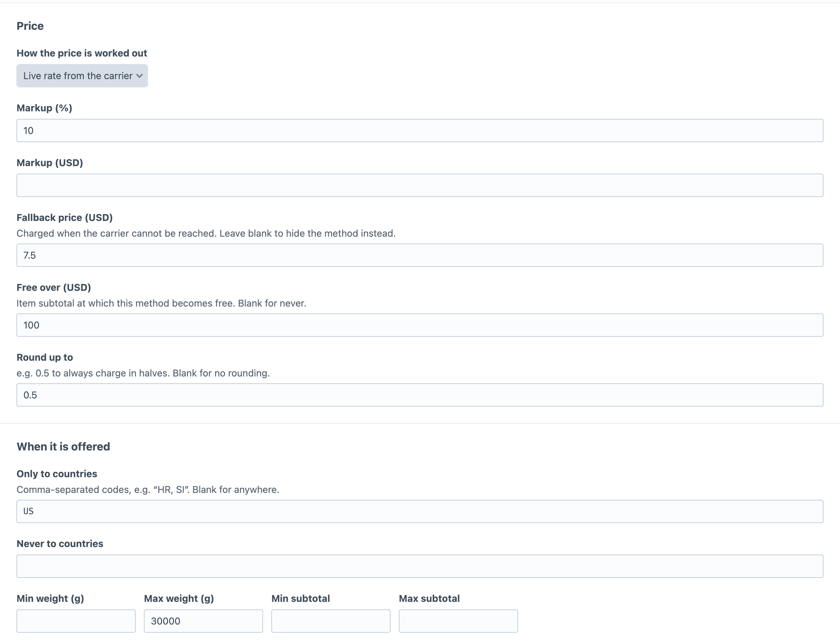Screen dimensions: 840x644
Task: Click the 'Free over (USD)' label
Action: pyautogui.click(x=54, y=287)
